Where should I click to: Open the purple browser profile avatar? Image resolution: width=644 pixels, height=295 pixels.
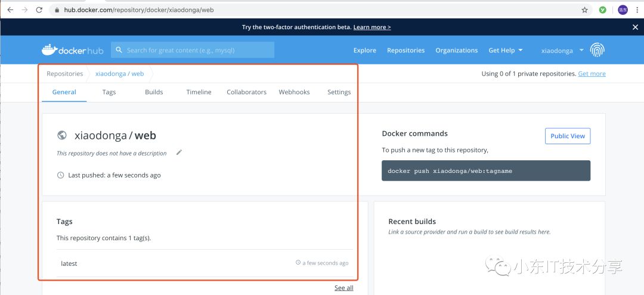point(623,10)
